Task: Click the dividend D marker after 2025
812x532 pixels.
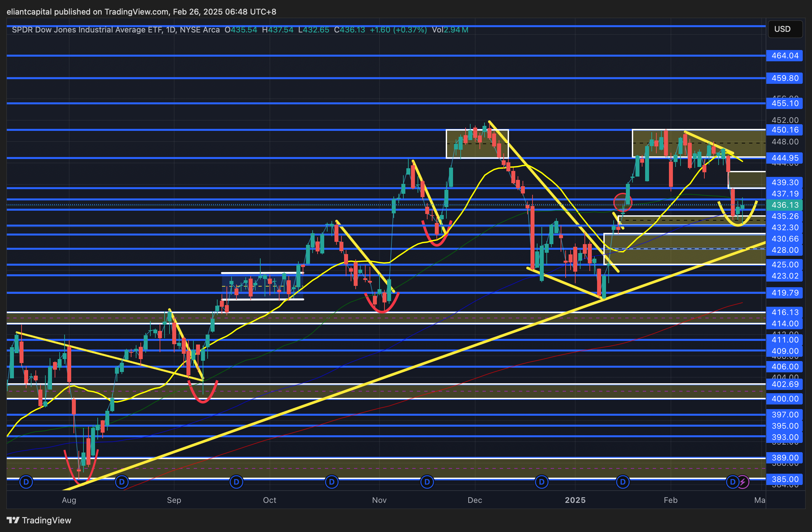Action: tap(623, 482)
